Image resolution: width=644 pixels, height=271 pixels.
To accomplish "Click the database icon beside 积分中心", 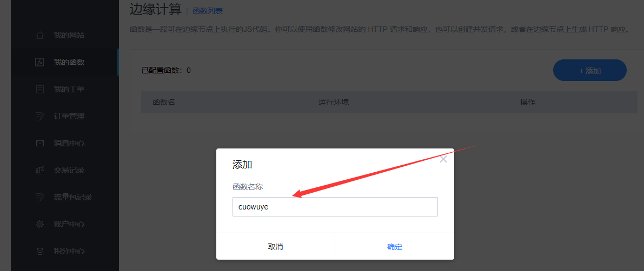I will coord(40,252).
